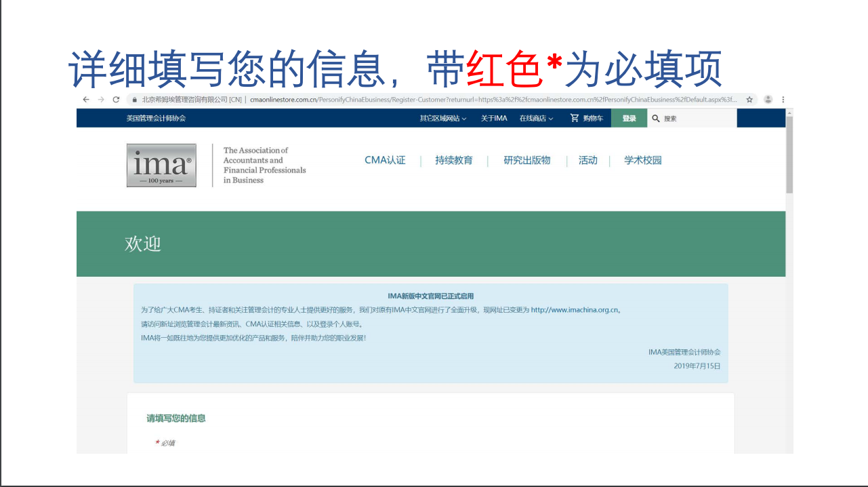This screenshot has width=868, height=487.
Task: Click the search magnifier icon
Action: (x=655, y=118)
